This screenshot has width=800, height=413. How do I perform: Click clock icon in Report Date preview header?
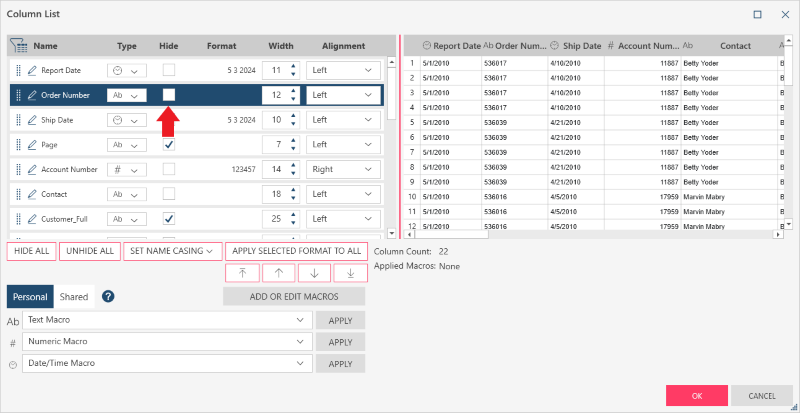427,46
